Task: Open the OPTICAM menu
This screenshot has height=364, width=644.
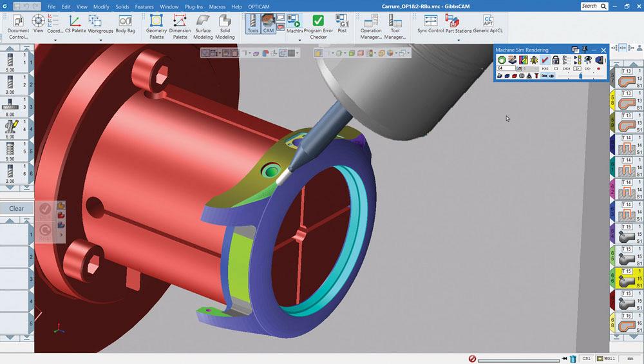Action: coord(259,6)
